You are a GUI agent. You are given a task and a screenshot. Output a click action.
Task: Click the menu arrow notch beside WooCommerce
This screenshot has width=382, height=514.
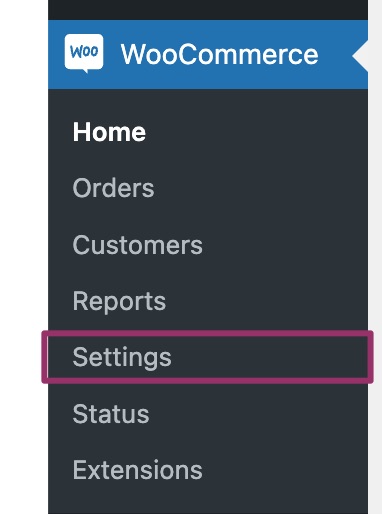point(360,56)
